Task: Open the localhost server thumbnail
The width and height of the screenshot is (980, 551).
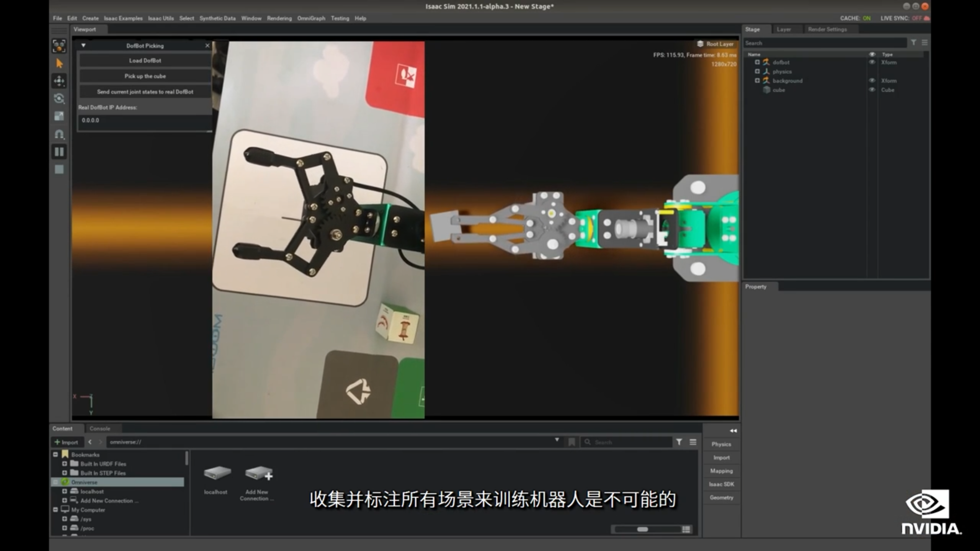Action: coord(217,474)
